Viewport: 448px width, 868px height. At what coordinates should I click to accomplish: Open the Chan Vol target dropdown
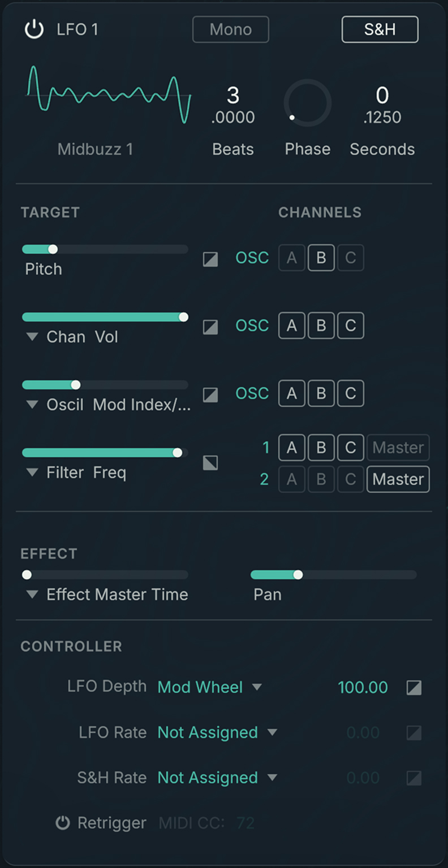(x=33, y=337)
